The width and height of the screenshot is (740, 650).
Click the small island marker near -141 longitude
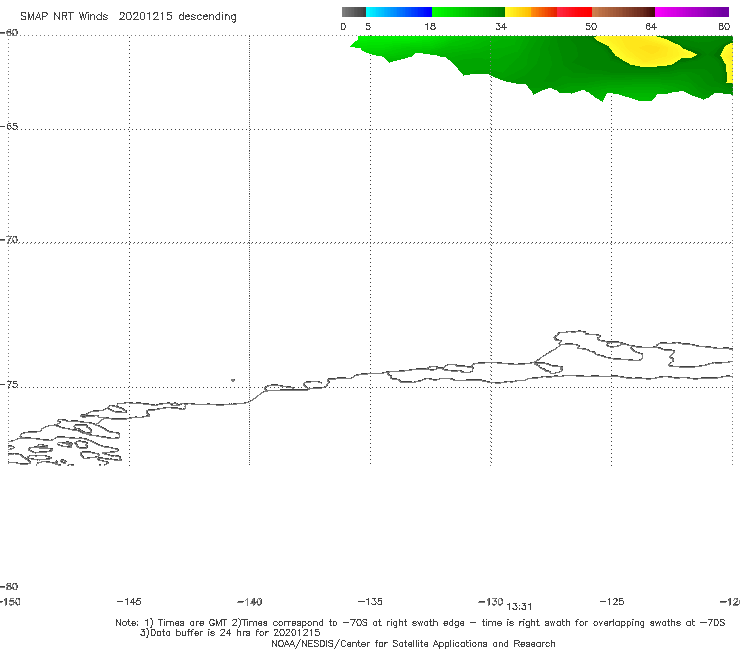233,380
